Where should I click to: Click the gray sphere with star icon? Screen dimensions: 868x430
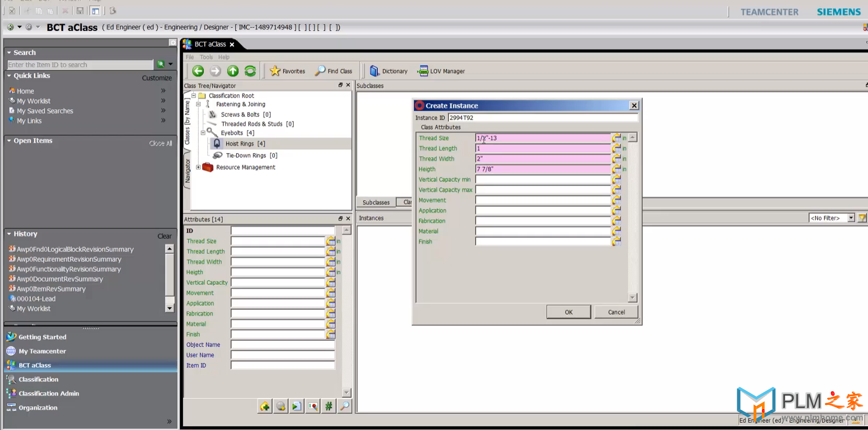[281, 406]
